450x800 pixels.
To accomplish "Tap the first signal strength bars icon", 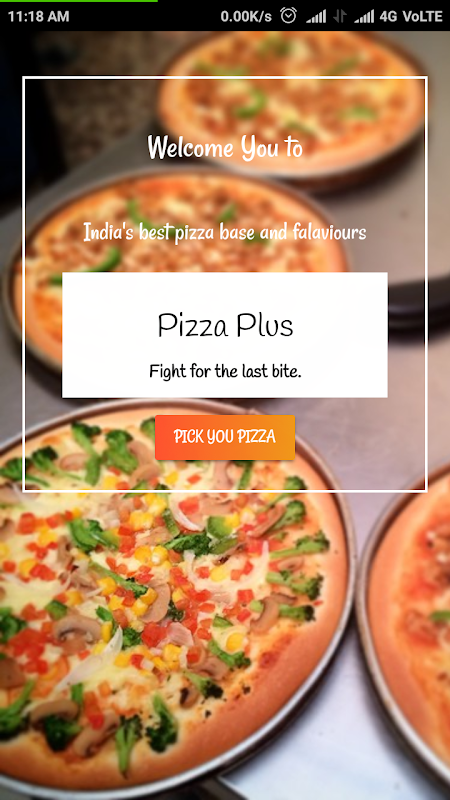I will click(316, 17).
